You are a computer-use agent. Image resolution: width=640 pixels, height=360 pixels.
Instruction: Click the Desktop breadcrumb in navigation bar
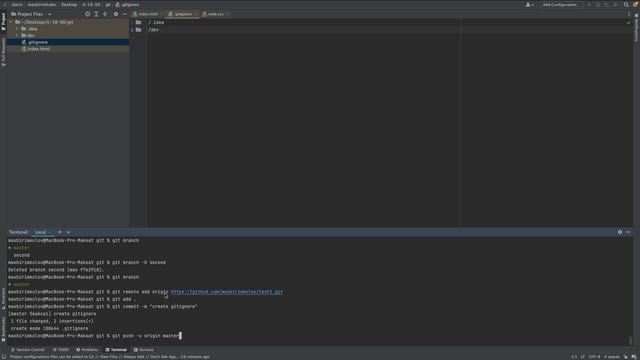69,4
